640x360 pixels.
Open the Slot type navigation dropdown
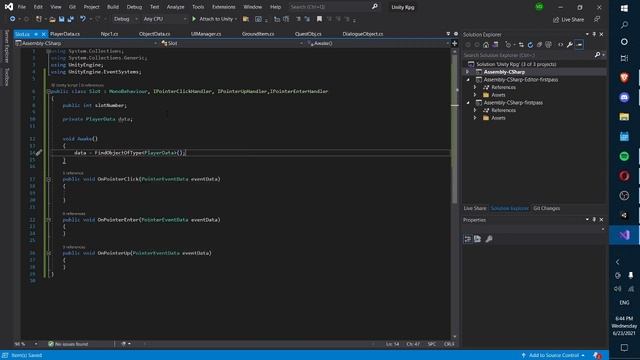coord(231,43)
